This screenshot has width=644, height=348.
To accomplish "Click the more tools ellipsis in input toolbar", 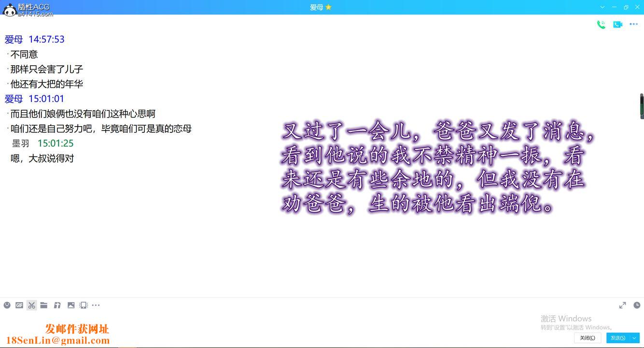I will [96, 305].
